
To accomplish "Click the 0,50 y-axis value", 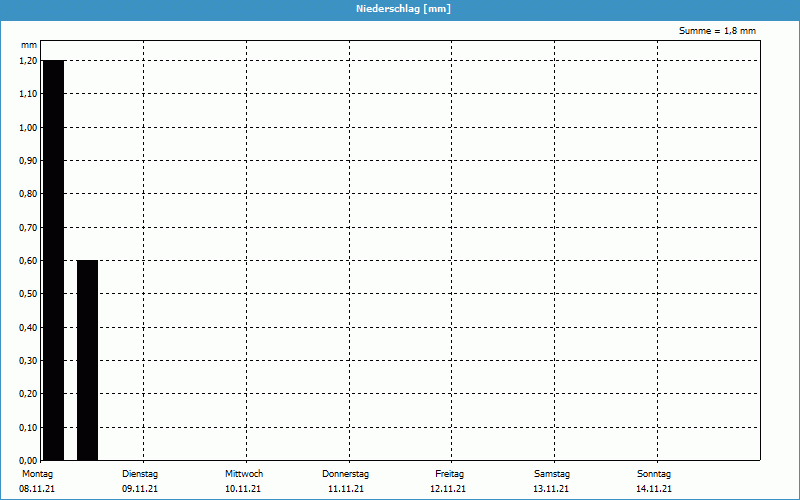I will coord(28,294).
